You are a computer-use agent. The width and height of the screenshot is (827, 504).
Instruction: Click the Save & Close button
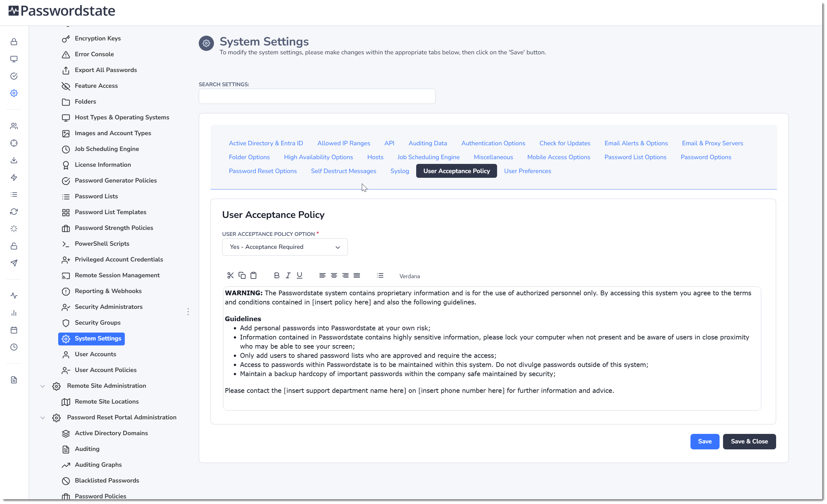click(x=749, y=441)
